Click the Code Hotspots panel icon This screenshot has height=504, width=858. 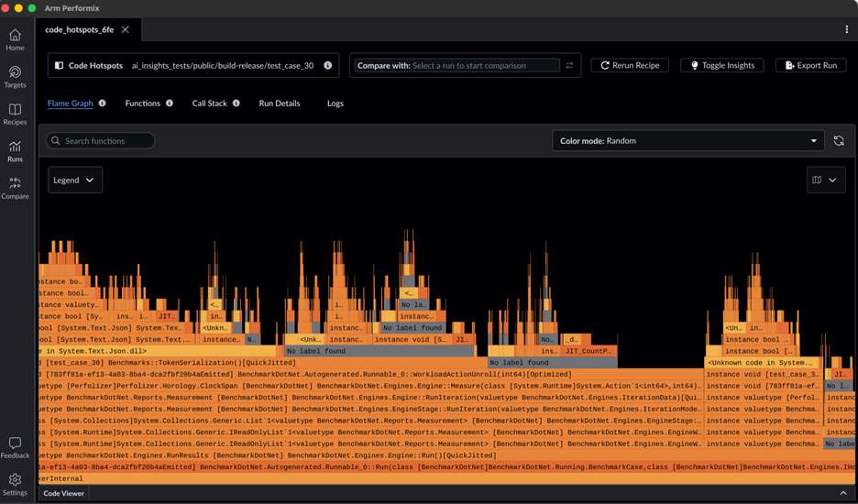pyautogui.click(x=59, y=65)
